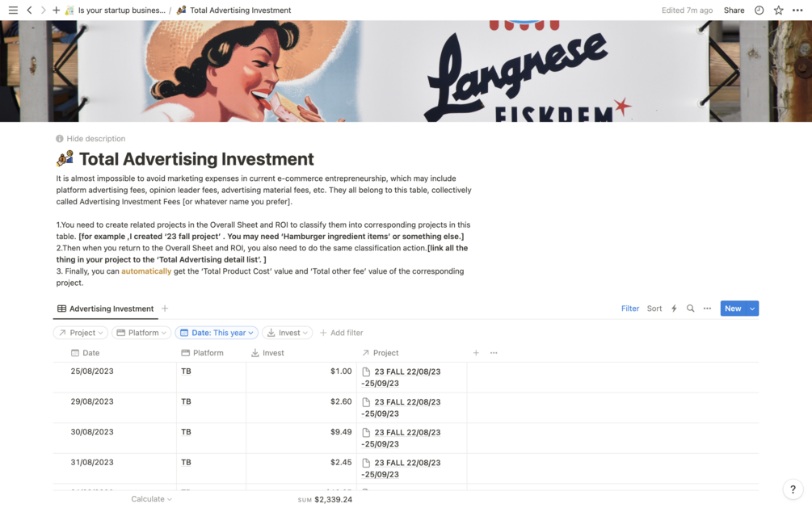This screenshot has height=508, width=812.
Task: Open the Project filter dropdown
Action: click(x=81, y=333)
